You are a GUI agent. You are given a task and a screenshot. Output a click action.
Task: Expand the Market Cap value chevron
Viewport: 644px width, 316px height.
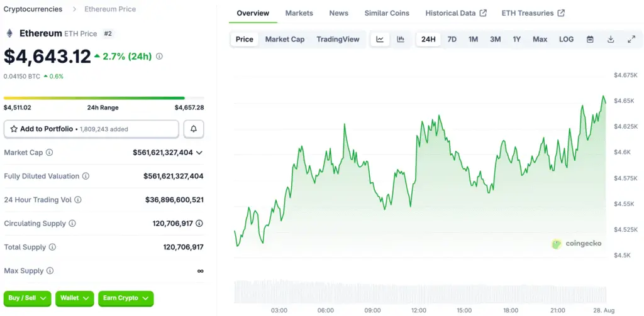coord(199,153)
